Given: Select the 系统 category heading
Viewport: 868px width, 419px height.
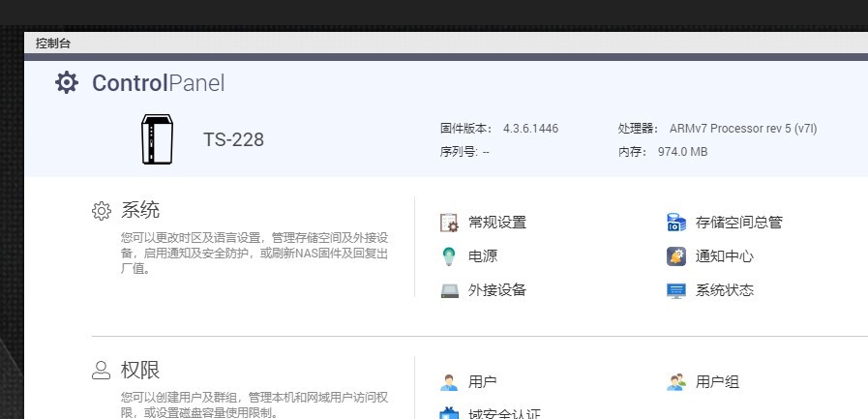Looking at the screenshot, I should click(x=140, y=210).
